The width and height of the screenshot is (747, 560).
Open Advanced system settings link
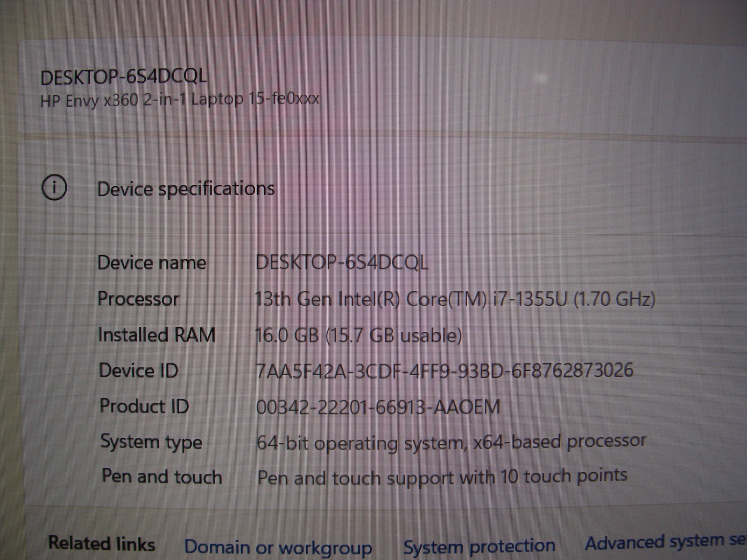[x=666, y=542]
